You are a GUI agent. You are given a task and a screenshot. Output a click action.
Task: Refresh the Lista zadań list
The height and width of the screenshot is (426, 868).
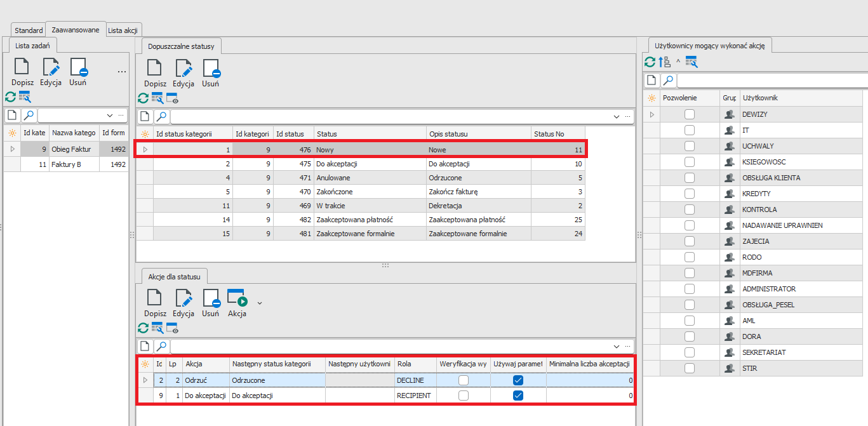point(10,97)
